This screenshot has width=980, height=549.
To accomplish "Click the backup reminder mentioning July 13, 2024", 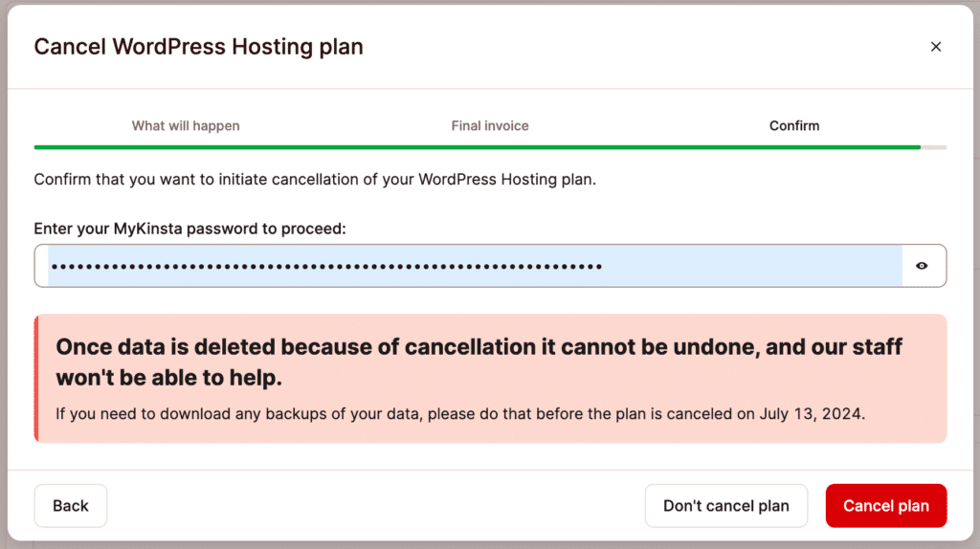I will (460, 413).
